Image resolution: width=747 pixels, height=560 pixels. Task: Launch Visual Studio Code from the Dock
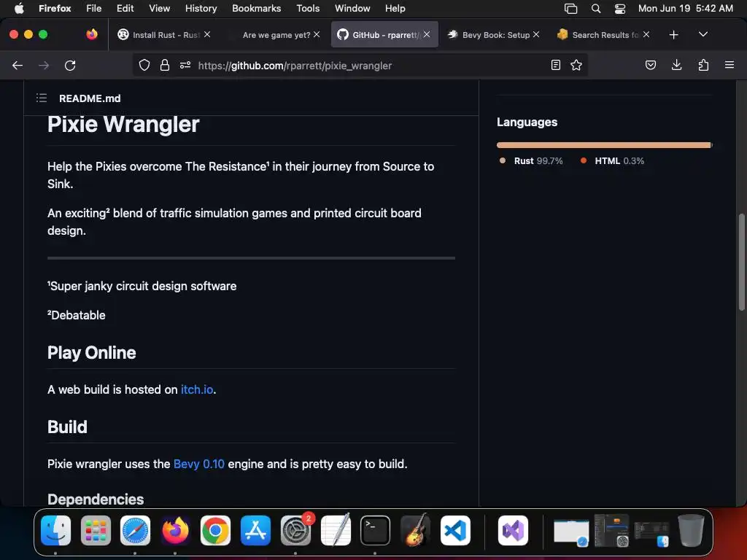[455, 530]
